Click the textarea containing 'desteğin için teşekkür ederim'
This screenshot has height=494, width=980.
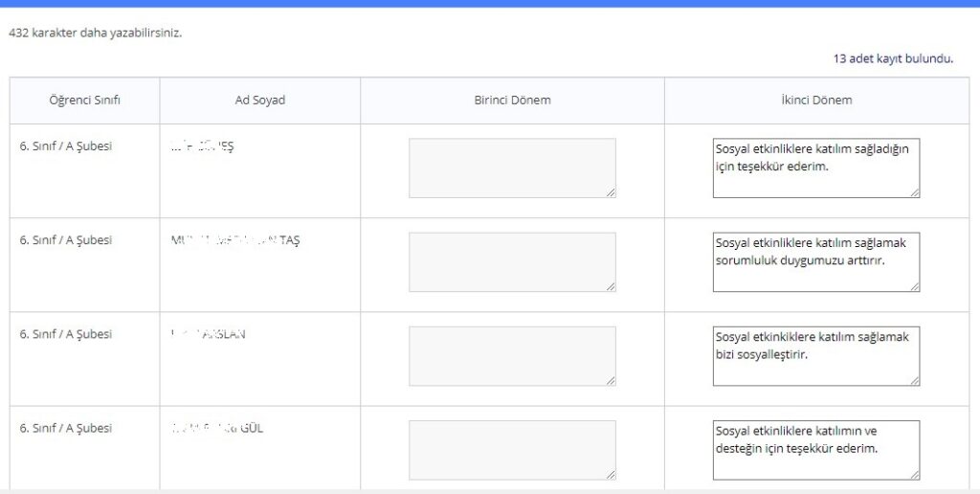pos(815,450)
